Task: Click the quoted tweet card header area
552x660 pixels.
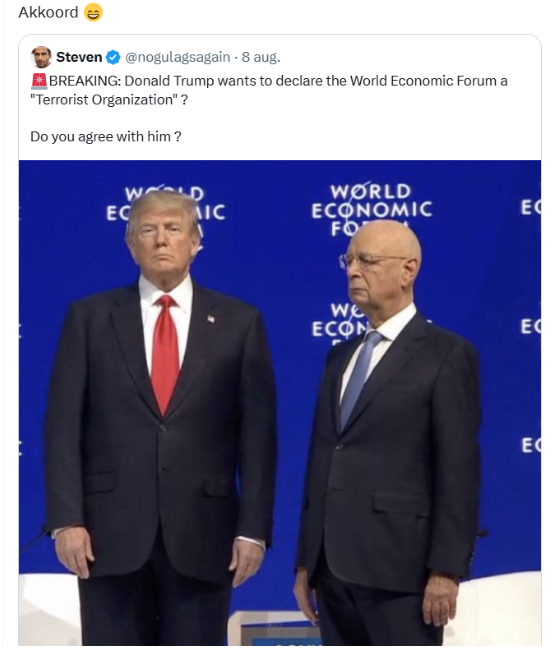Action: coord(280,57)
